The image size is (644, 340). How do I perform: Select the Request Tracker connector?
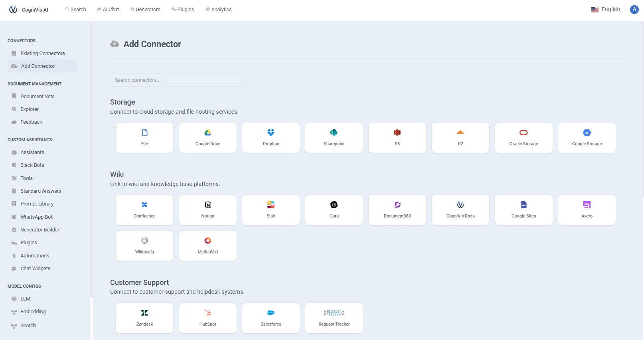[x=334, y=318]
